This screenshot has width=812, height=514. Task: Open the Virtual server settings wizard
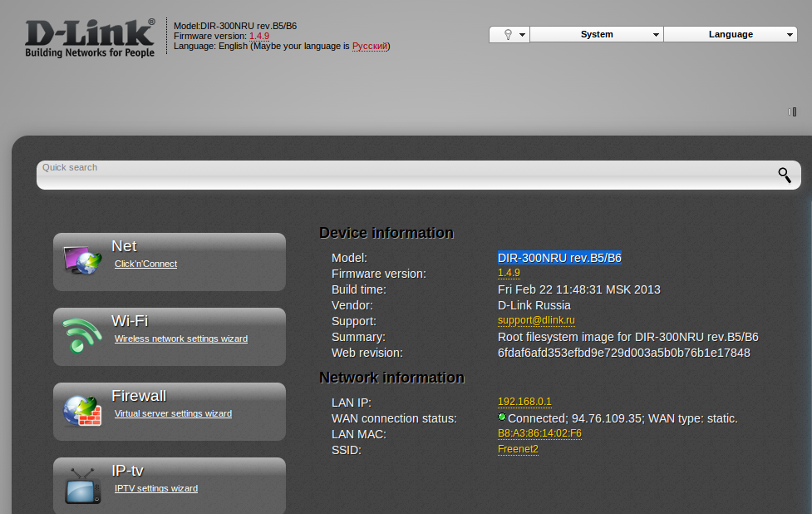(173, 413)
